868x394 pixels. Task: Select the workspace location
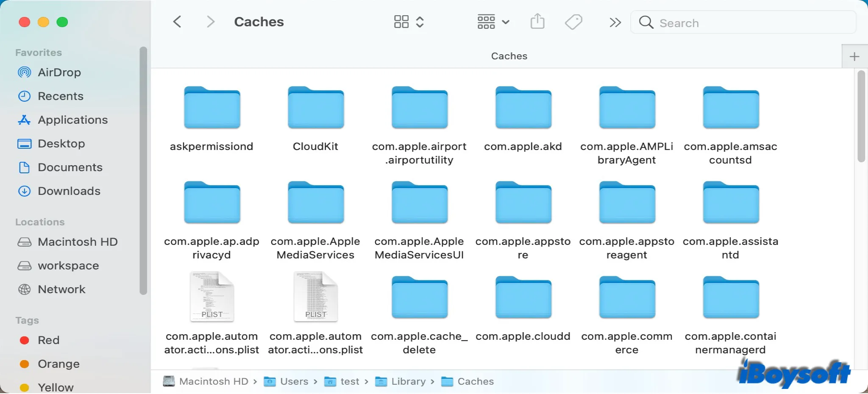[x=68, y=266]
